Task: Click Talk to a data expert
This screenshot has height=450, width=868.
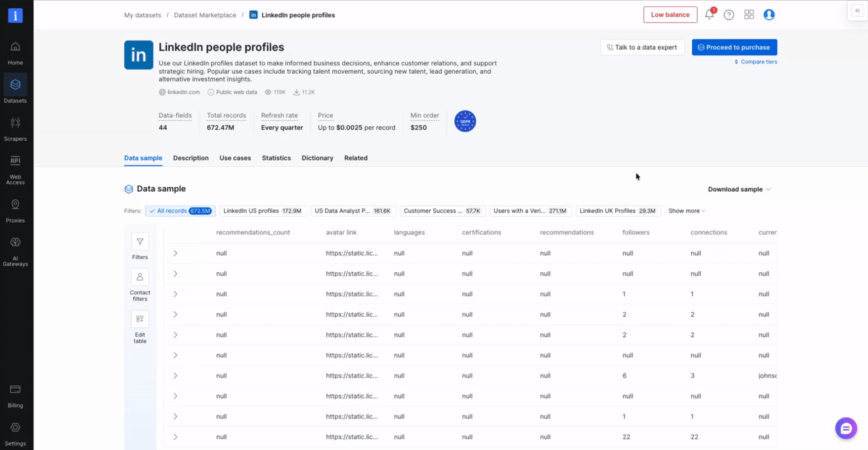Action: pos(642,47)
